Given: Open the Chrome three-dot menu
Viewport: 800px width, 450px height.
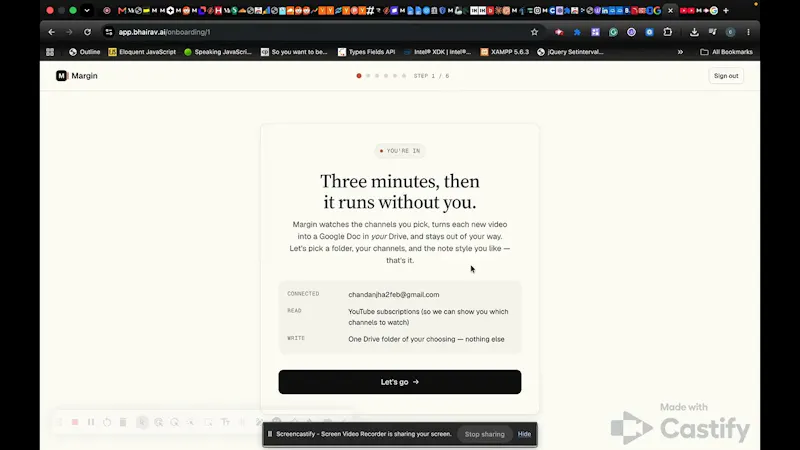Looking at the screenshot, I should tap(748, 32).
